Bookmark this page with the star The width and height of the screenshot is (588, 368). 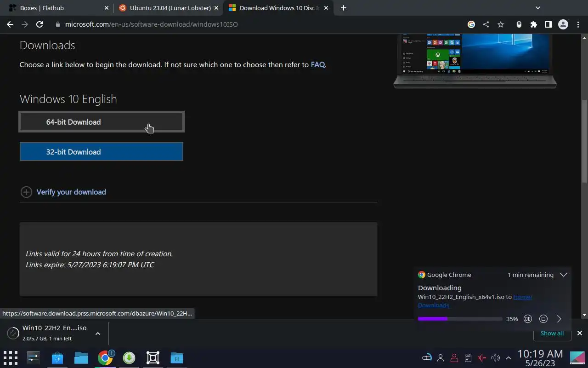click(x=501, y=24)
